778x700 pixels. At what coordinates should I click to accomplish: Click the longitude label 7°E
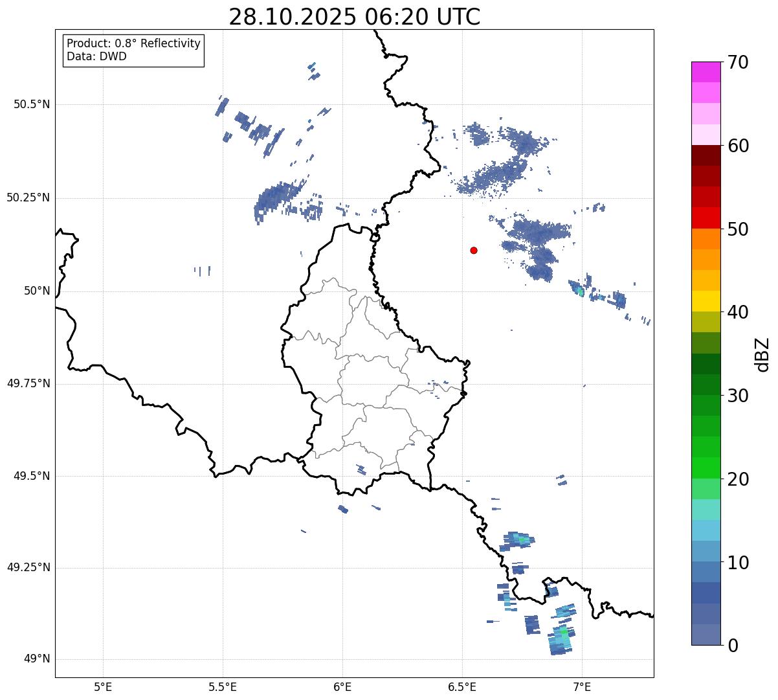point(583,686)
